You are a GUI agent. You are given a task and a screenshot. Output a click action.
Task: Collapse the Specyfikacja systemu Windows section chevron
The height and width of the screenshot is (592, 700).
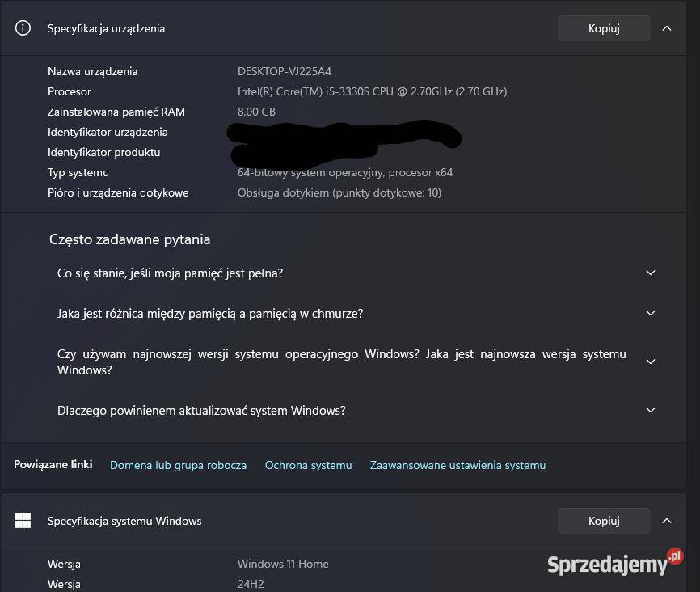[668, 520]
